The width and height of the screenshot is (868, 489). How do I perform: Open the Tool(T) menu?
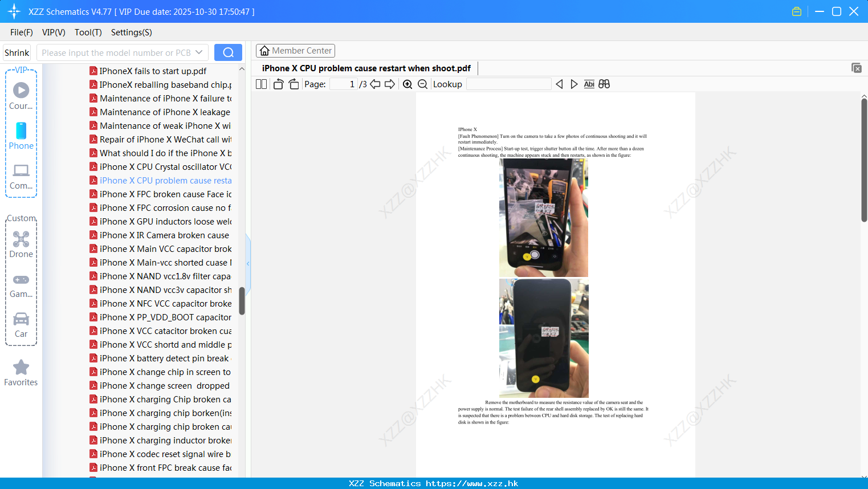tap(88, 32)
